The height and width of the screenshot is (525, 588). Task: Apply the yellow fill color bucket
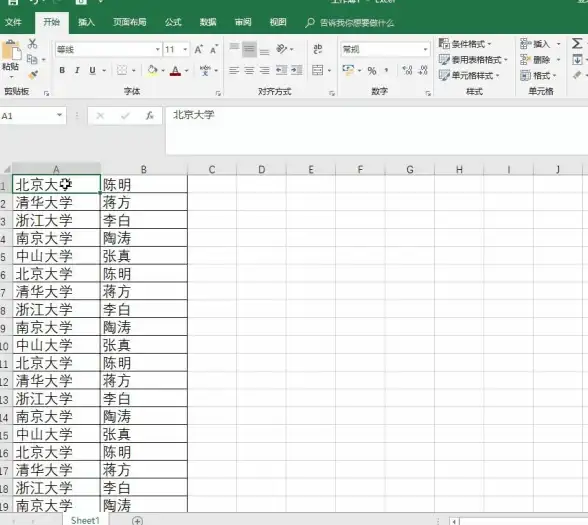(x=153, y=70)
